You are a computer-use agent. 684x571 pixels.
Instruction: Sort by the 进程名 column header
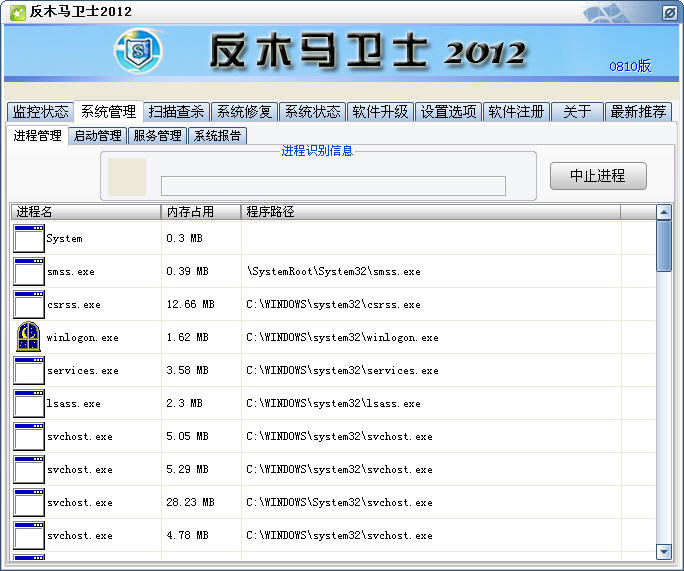click(85, 212)
